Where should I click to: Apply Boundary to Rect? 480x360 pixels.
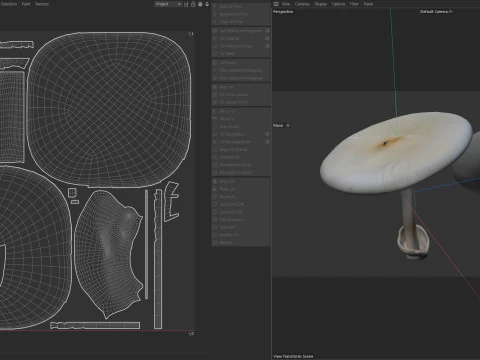pos(241,173)
